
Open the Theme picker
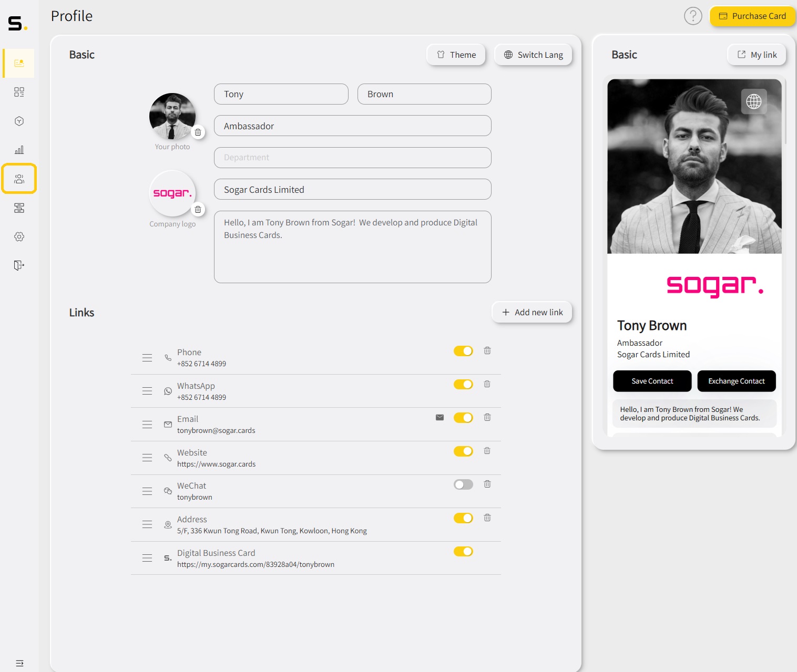coord(456,55)
